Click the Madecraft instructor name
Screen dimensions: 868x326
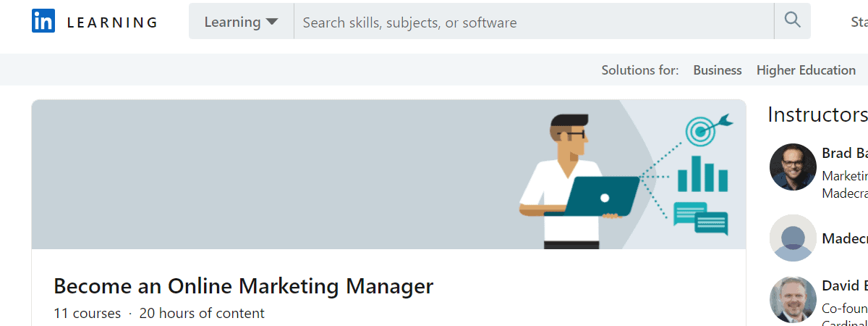pos(844,238)
